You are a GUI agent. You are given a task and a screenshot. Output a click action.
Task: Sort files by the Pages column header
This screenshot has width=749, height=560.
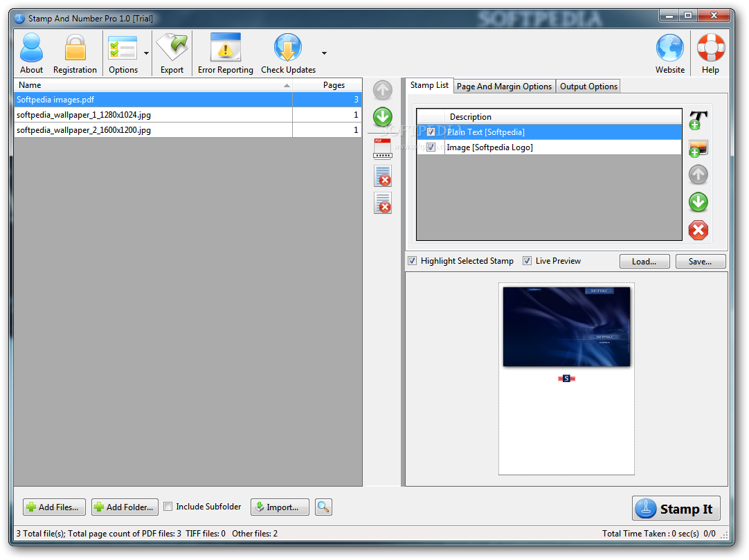pyautogui.click(x=327, y=85)
